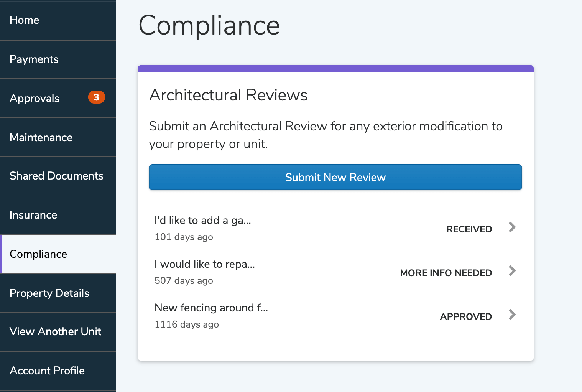Click the MORE INFO NEEDED status label
This screenshot has width=582, height=392.
(446, 273)
